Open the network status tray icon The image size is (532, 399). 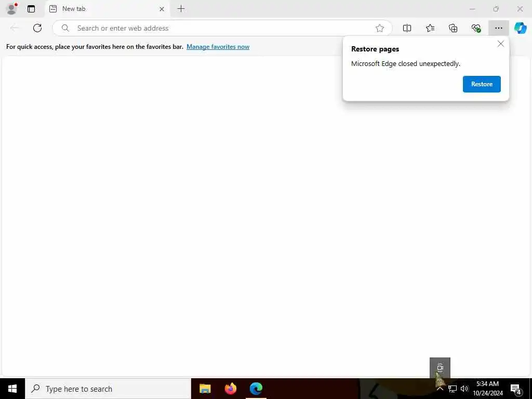click(453, 389)
